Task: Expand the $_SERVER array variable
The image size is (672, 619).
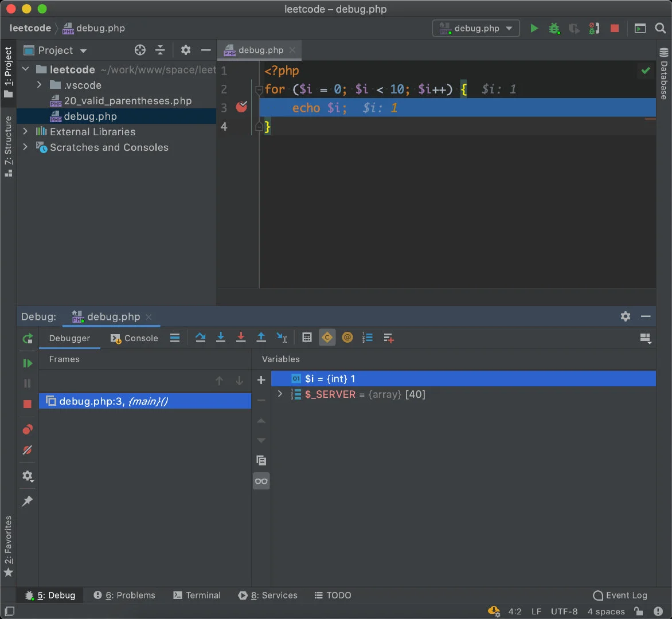Action: tap(280, 394)
